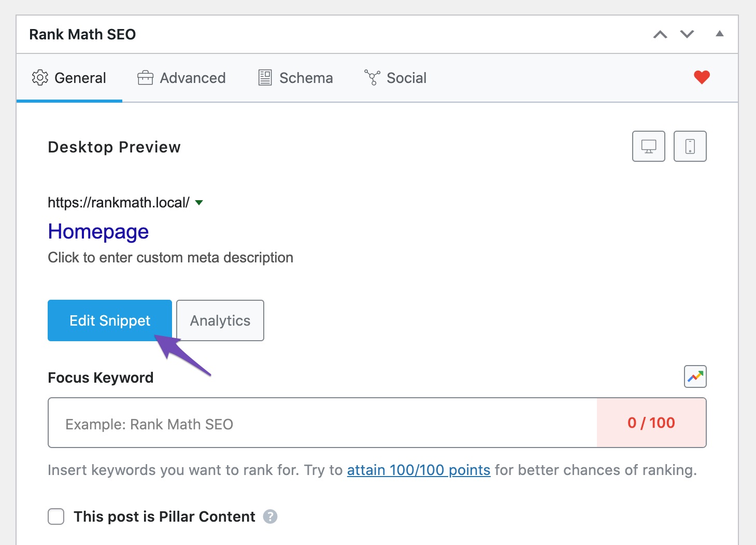Screen dimensions: 756x545
Task: Follow the attain 100/100 points link
Action: [x=418, y=470]
